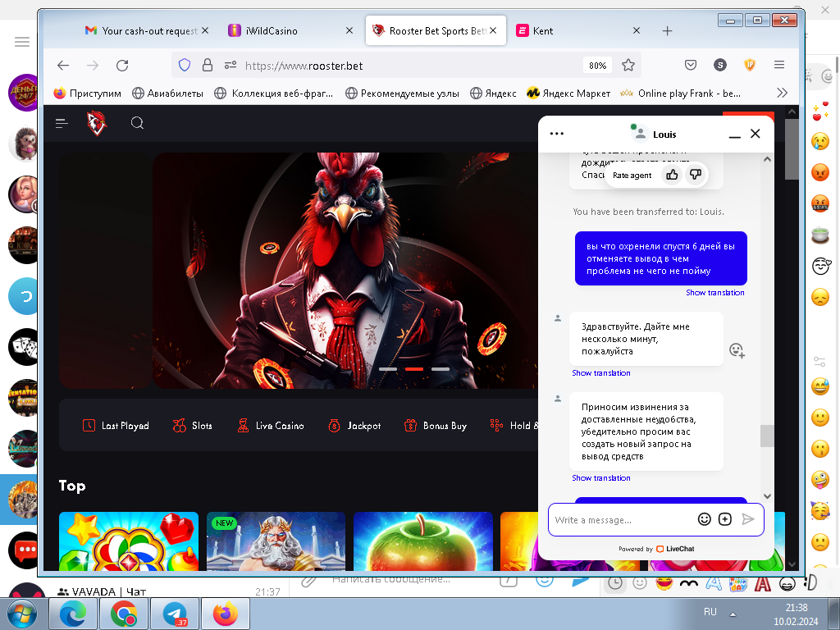Open Telegram from the taskbar
This screenshot has height=630, width=840.
[175, 614]
